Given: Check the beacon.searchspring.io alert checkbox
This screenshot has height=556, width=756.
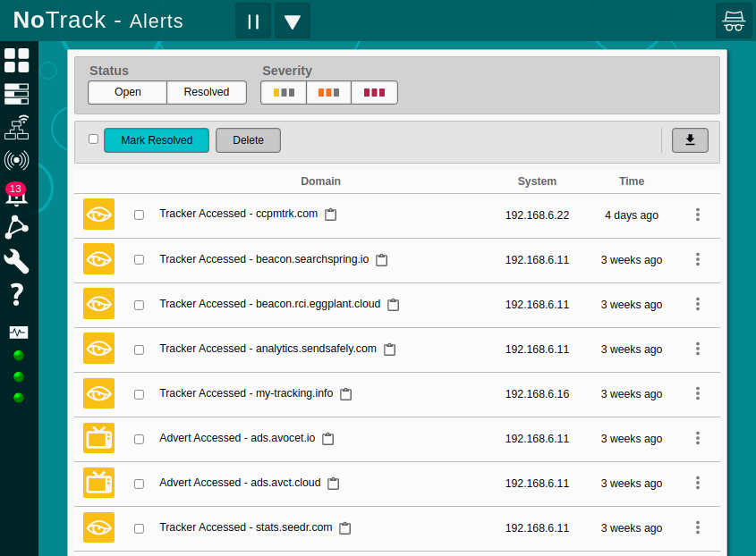Looking at the screenshot, I should (x=139, y=260).
